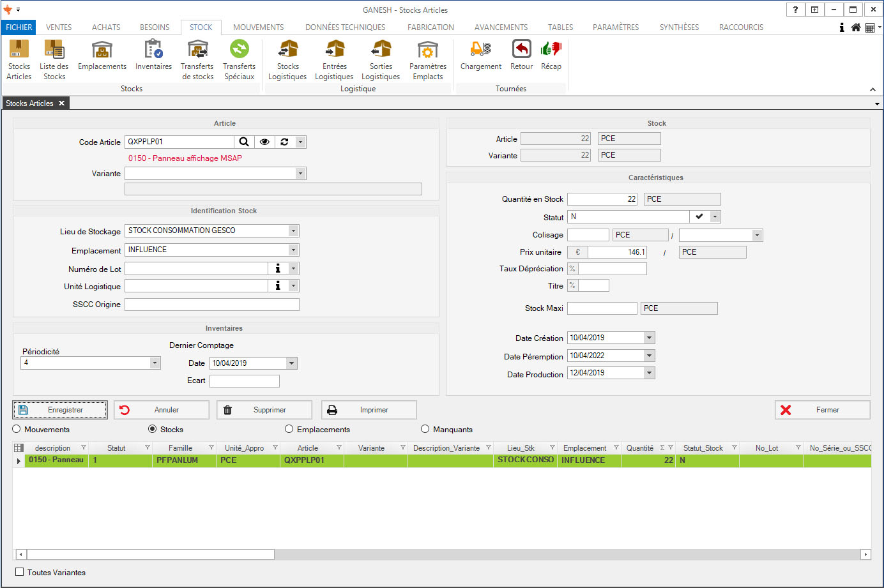Screen dimensions: 884x588
Task: Click the Enregistrer button
Action: (x=60, y=410)
